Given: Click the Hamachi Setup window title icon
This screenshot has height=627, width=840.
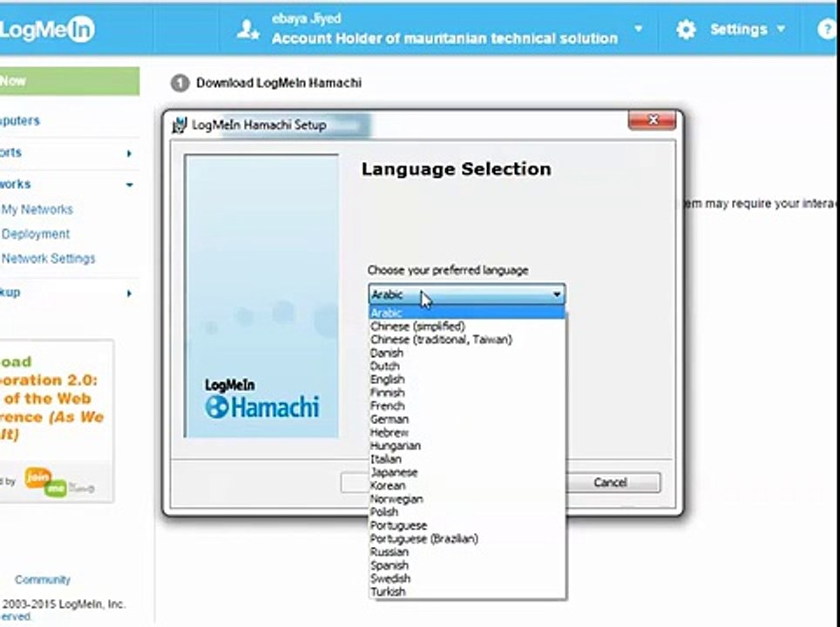Looking at the screenshot, I should (179, 125).
